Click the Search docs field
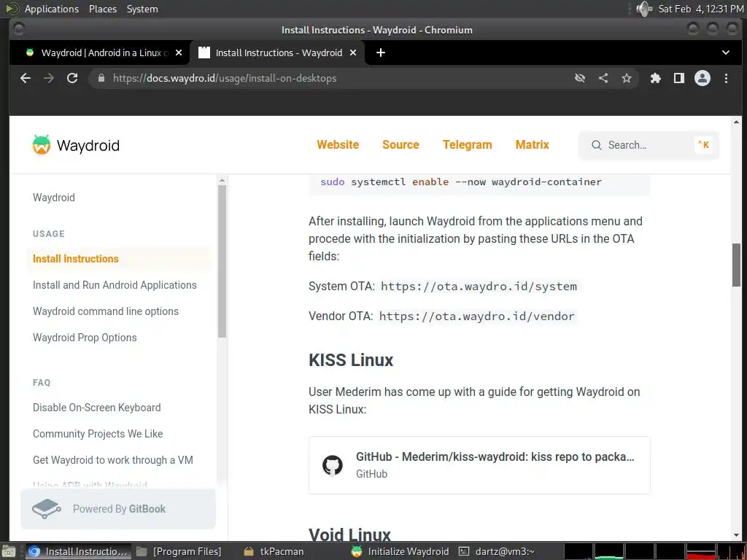 pyautogui.click(x=649, y=145)
